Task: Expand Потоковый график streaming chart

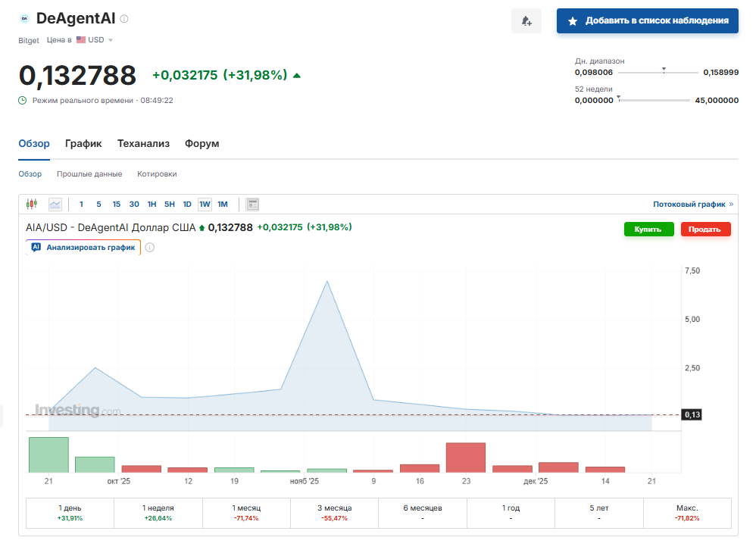Action: pyautogui.click(x=693, y=204)
